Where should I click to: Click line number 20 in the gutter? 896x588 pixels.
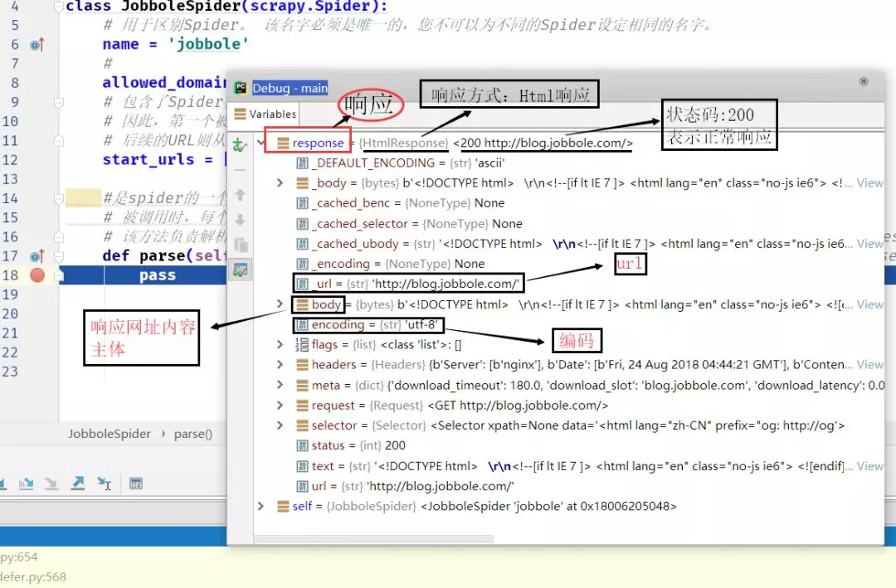(10, 313)
